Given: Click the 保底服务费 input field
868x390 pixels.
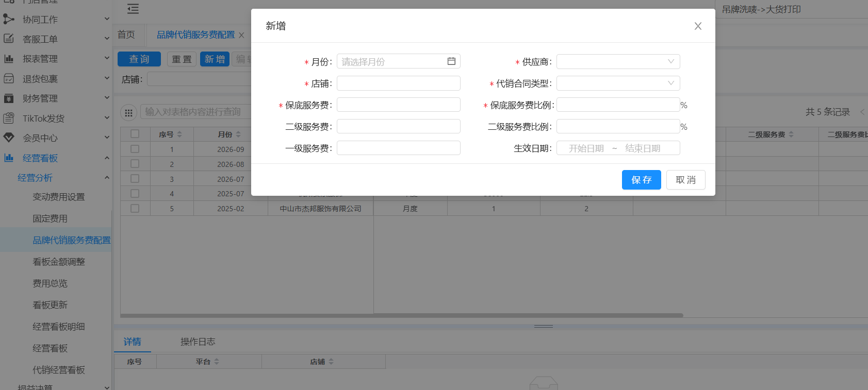Looking at the screenshot, I should coord(398,105).
